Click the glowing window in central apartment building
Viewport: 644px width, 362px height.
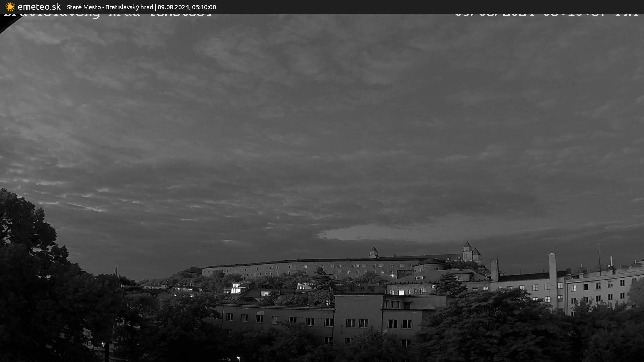pos(401,292)
